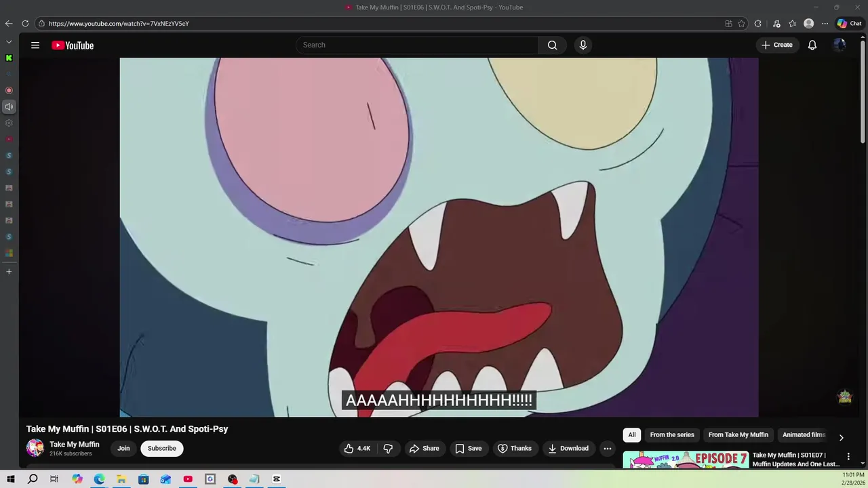Image resolution: width=868 pixels, height=488 pixels.
Task: Join the Take My Muffin channel membership
Action: [123, 449]
